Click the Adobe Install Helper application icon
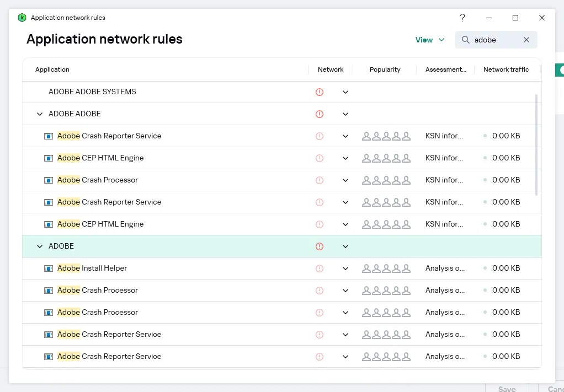Image resolution: width=564 pixels, height=392 pixels. click(49, 269)
